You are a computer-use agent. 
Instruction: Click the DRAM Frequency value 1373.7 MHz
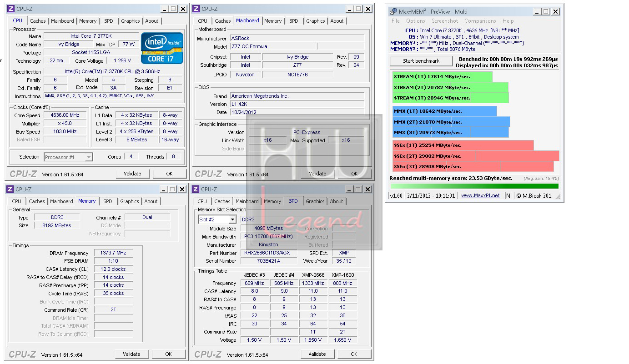114,253
